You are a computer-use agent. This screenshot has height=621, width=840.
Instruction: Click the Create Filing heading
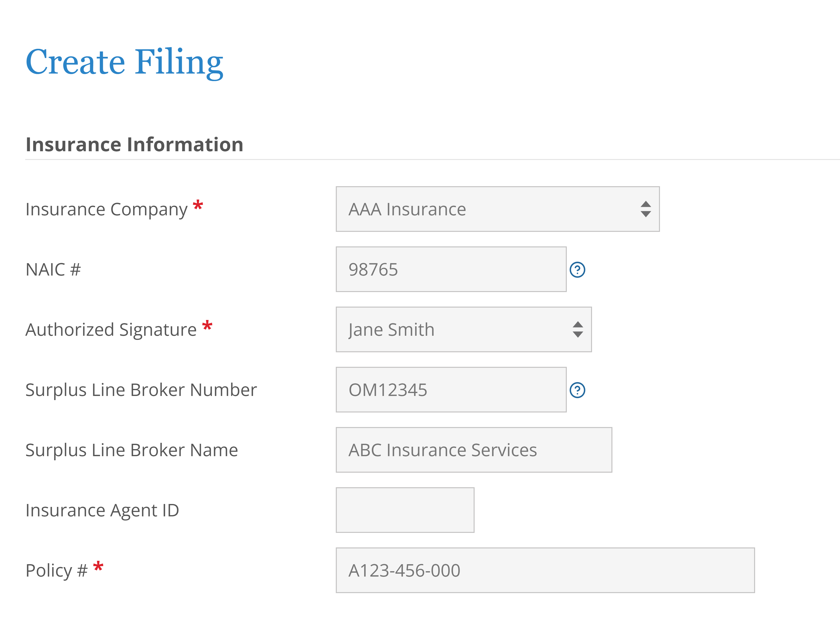(124, 62)
